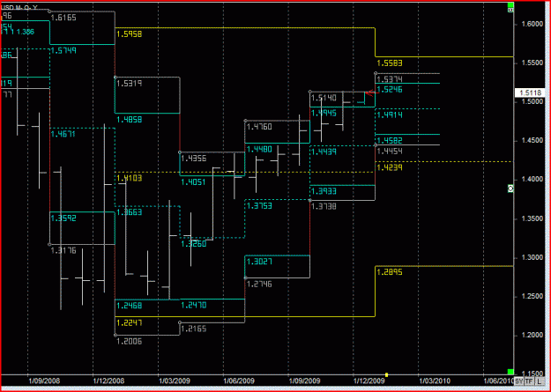This screenshot has height=392, width=551.
Task: Click the grey 1.2165 label
Action: click(194, 329)
